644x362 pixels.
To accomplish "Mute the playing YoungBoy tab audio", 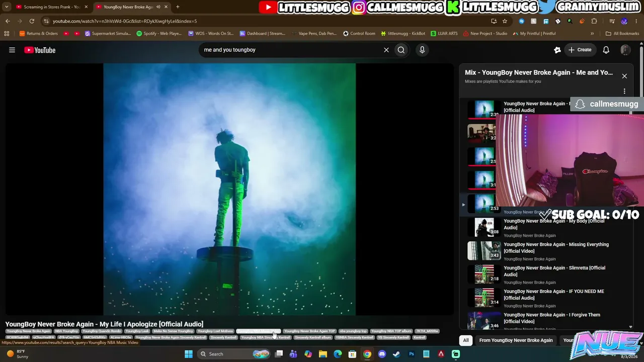I will tap(158, 7).
